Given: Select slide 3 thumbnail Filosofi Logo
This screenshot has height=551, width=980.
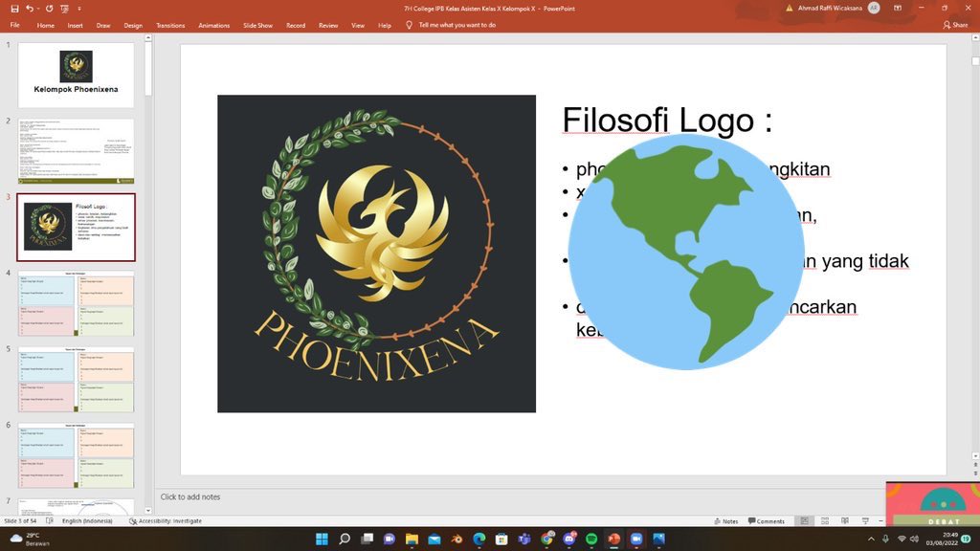Looking at the screenshot, I should (x=77, y=228).
